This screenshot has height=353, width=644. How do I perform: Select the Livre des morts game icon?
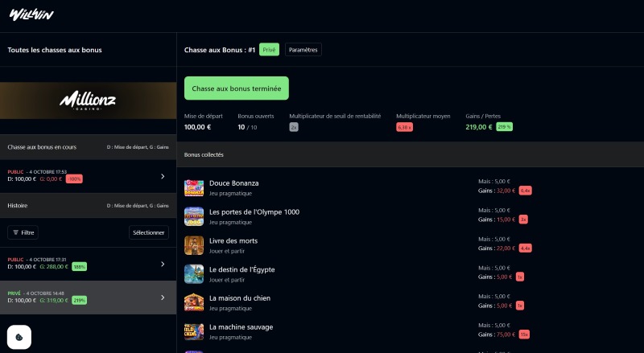(193, 245)
